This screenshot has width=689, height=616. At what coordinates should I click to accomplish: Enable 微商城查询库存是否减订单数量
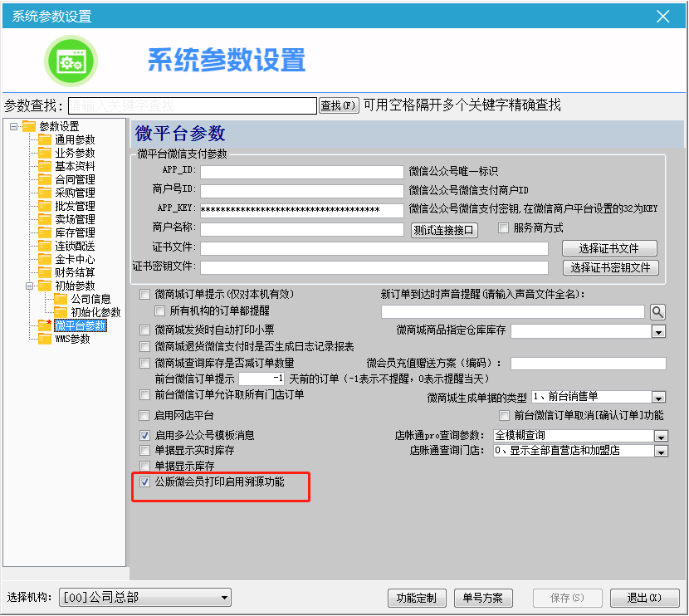tap(144, 364)
